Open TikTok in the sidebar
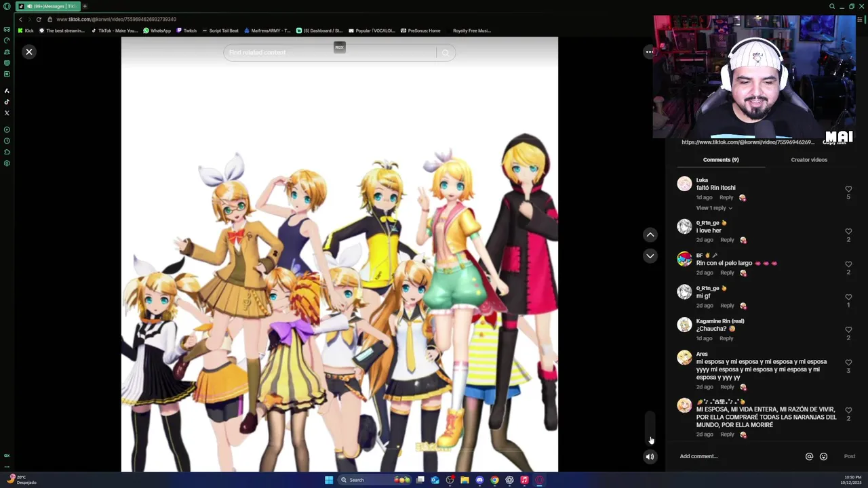The width and height of the screenshot is (868, 488). [7, 102]
